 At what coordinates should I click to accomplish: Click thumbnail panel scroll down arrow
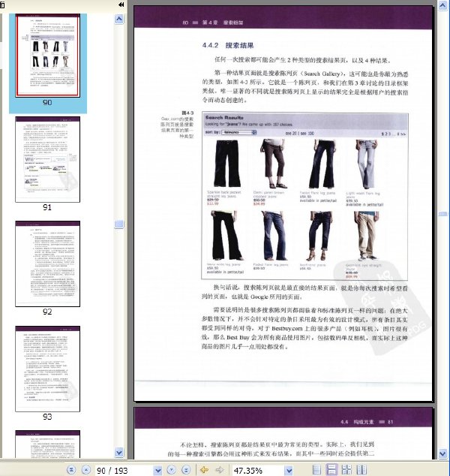[x=119, y=453]
